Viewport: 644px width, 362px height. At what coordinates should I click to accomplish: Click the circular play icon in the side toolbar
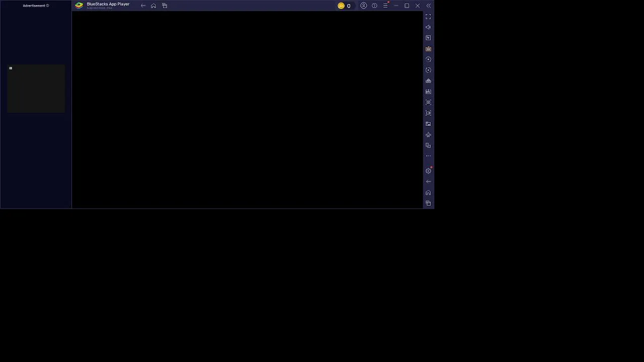pos(428,59)
